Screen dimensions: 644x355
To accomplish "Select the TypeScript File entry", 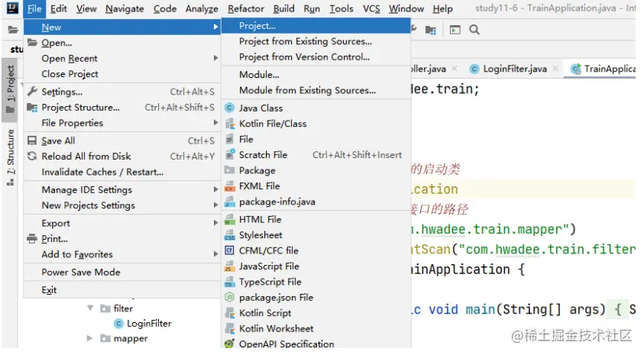I will [270, 282].
